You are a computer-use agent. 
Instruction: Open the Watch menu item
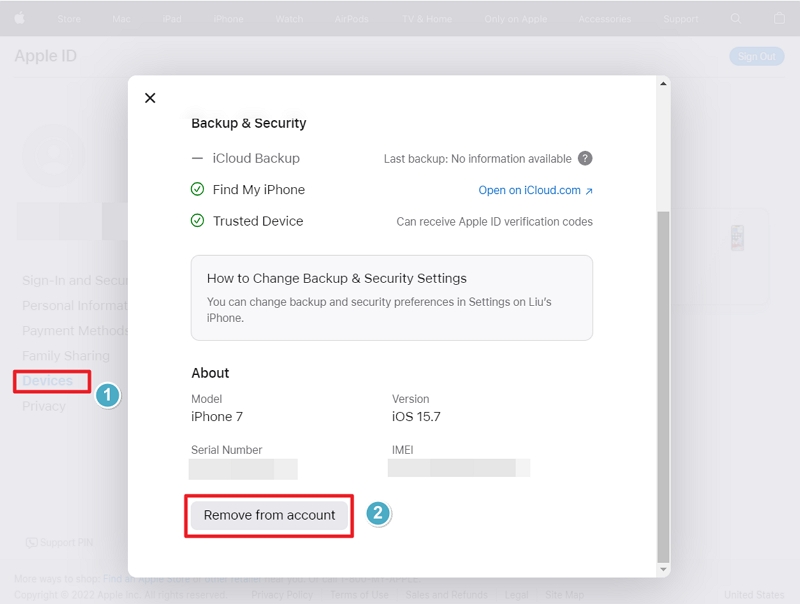[289, 19]
